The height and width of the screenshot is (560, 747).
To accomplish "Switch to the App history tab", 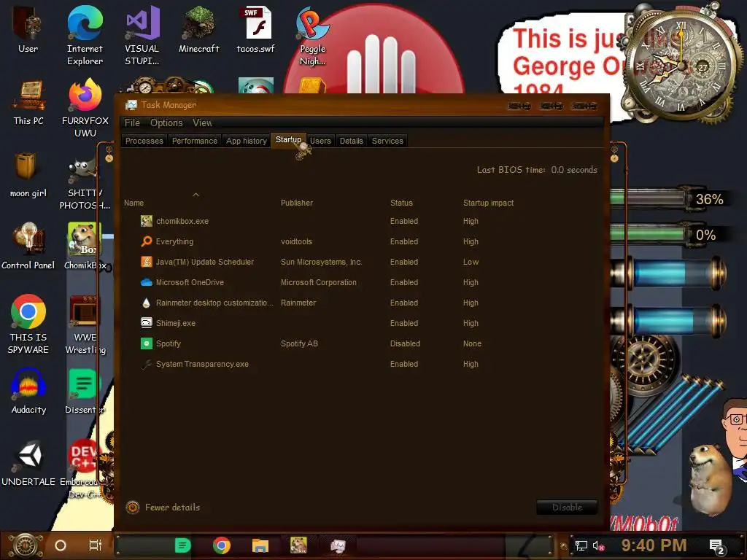I will click(x=247, y=141).
